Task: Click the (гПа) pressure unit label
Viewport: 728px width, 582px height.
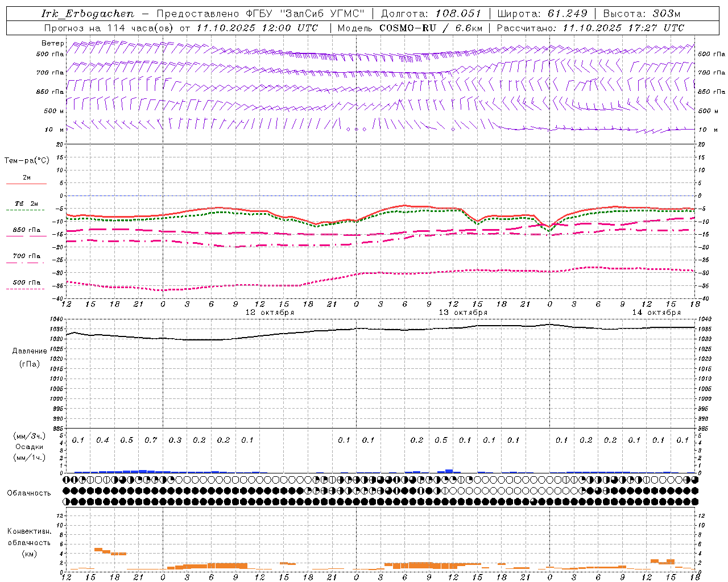Action: (30, 364)
